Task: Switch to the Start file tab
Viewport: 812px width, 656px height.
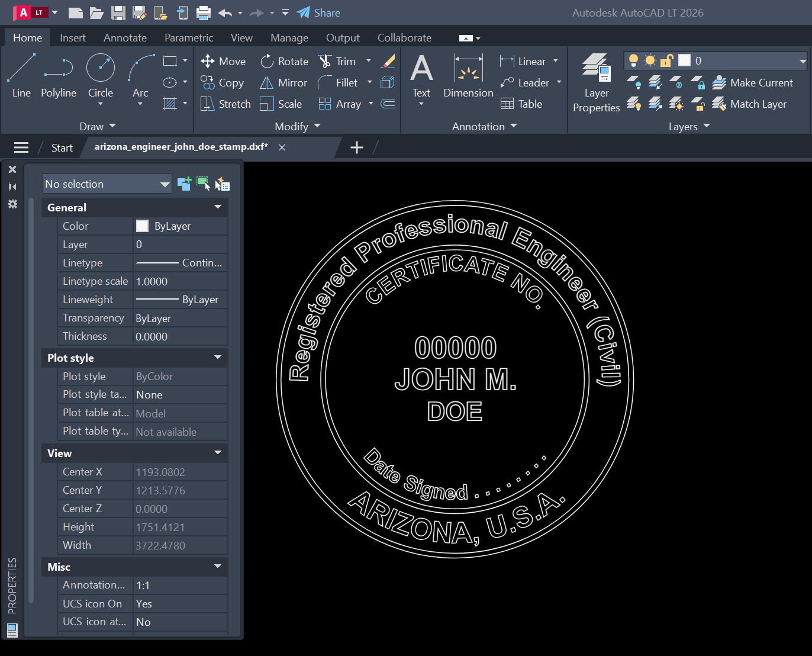Action: pyautogui.click(x=62, y=147)
